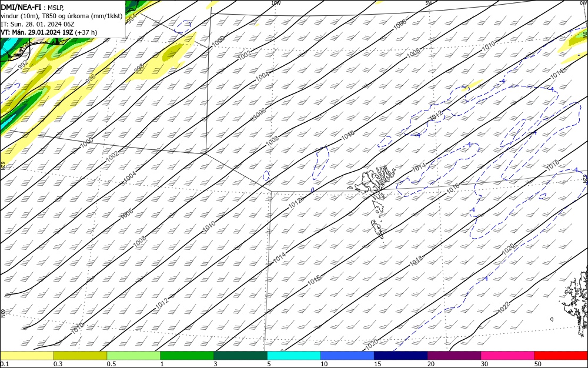Click the legend value '0.3'
The width and height of the screenshot is (588, 368).
(58, 364)
